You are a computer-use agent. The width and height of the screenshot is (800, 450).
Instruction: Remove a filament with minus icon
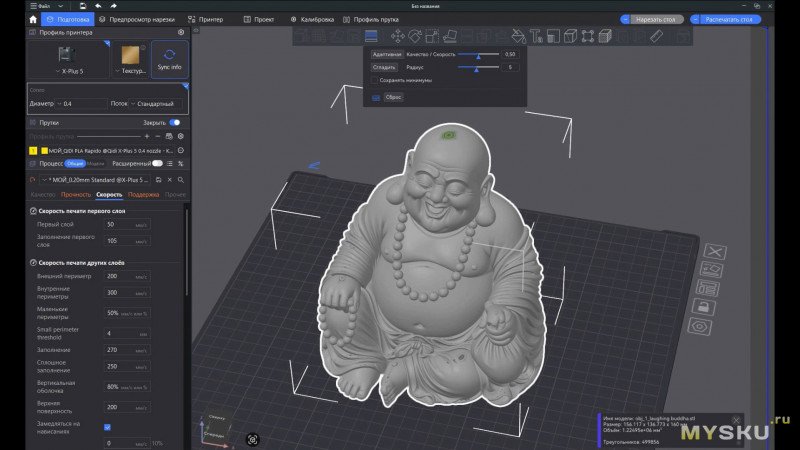click(158, 136)
